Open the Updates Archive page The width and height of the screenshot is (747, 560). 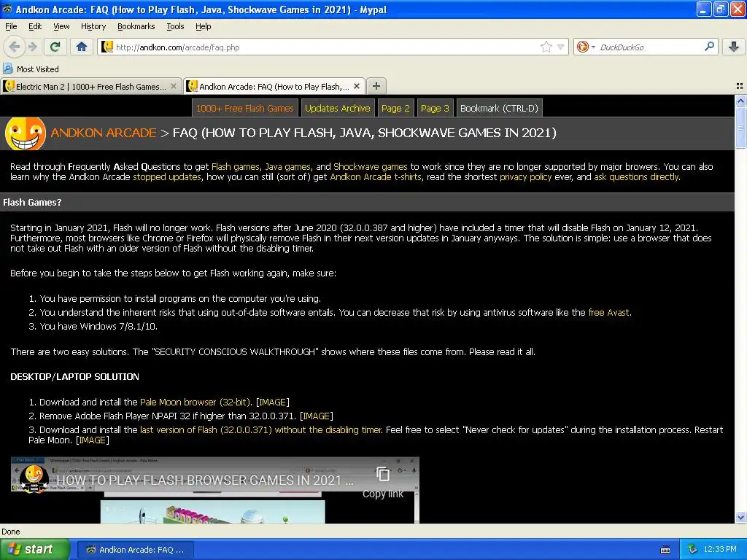point(337,108)
